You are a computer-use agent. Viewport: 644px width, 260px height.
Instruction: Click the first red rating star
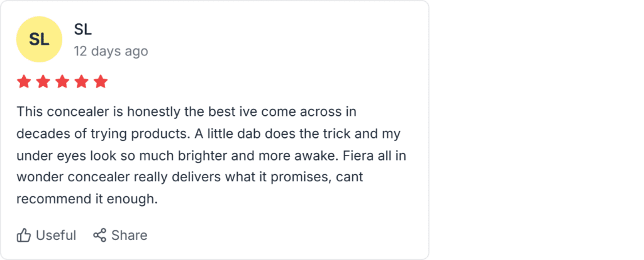[x=24, y=82]
